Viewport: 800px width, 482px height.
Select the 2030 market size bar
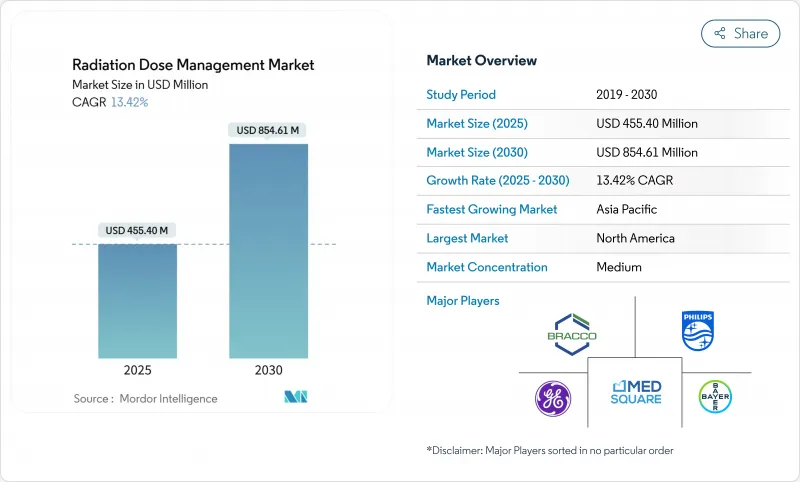point(268,250)
